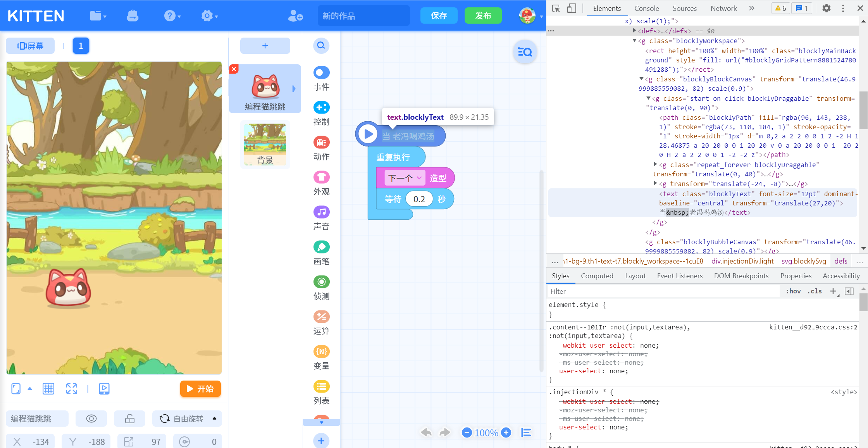Open stage size arrow menu
868x448 pixels.
click(x=30, y=389)
